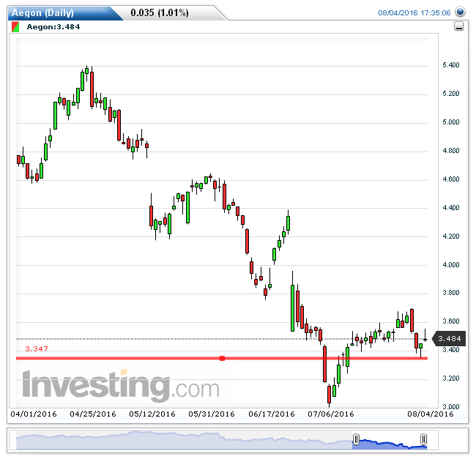The height and width of the screenshot is (459, 476).
Task: Click the 06/17/2016 date axis label
Action: pos(272,414)
